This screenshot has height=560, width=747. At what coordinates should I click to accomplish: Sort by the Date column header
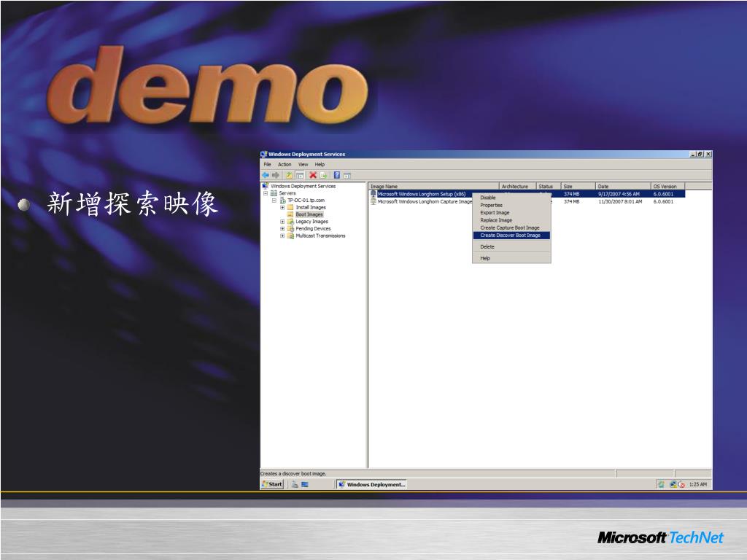coord(623,186)
